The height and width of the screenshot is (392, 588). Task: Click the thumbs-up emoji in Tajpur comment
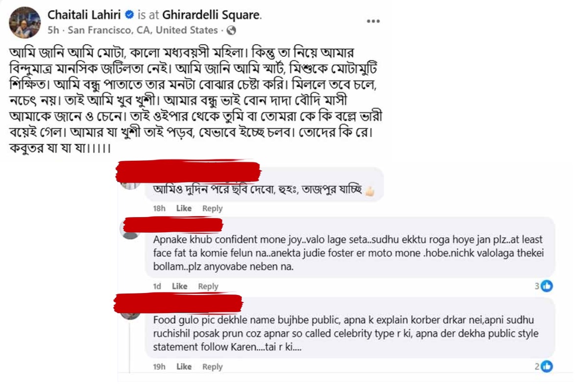tap(370, 191)
